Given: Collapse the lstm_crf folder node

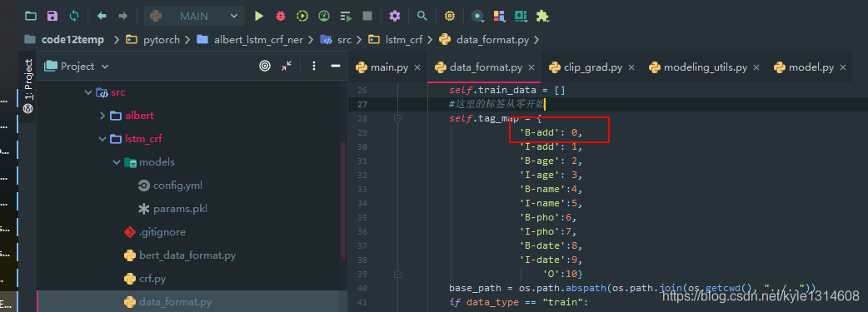Looking at the screenshot, I should [x=102, y=139].
